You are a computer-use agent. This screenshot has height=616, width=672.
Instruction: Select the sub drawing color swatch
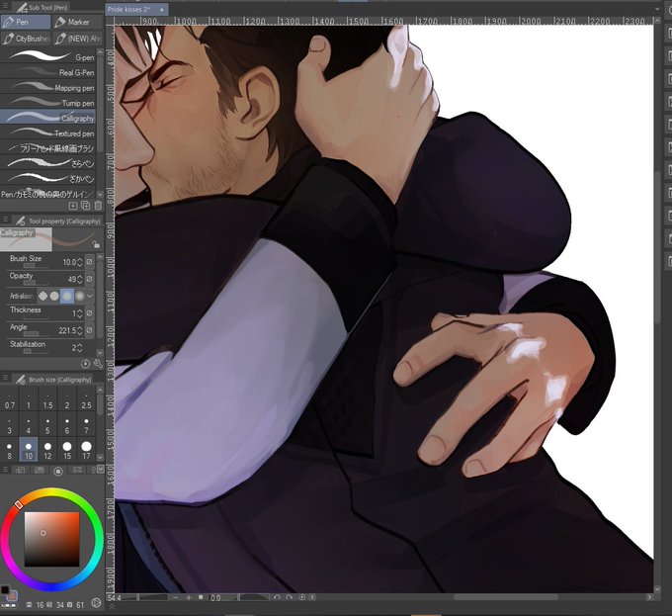[12, 596]
